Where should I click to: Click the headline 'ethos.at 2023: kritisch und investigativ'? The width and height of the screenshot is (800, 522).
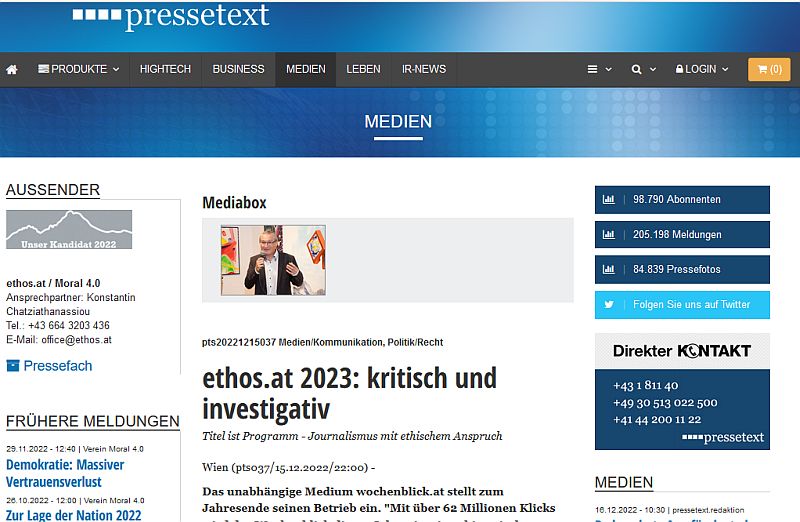pyautogui.click(x=349, y=393)
